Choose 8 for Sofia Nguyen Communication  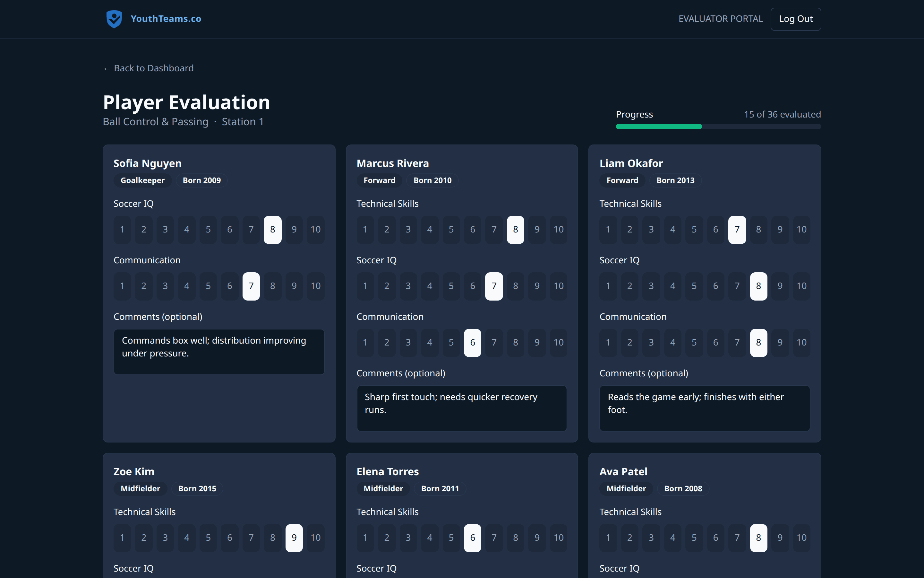pyautogui.click(x=273, y=286)
